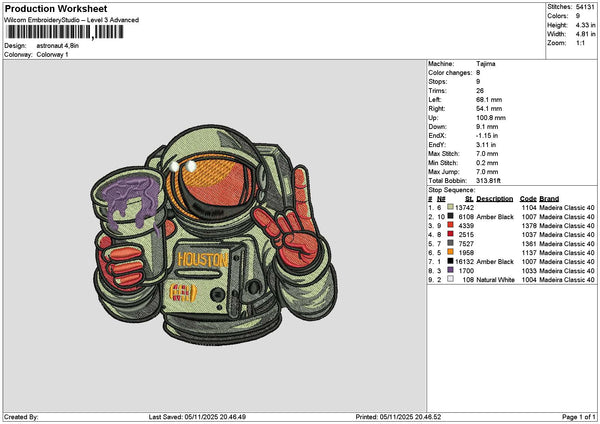Click the Colors value '9' in header

tap(578, 16)
